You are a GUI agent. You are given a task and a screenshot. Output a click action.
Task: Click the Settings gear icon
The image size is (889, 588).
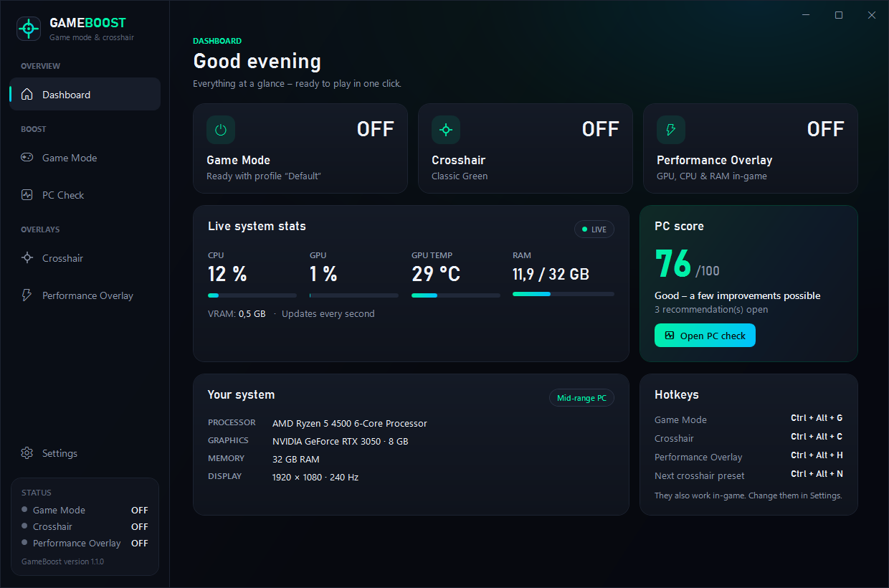click(27, 452)
